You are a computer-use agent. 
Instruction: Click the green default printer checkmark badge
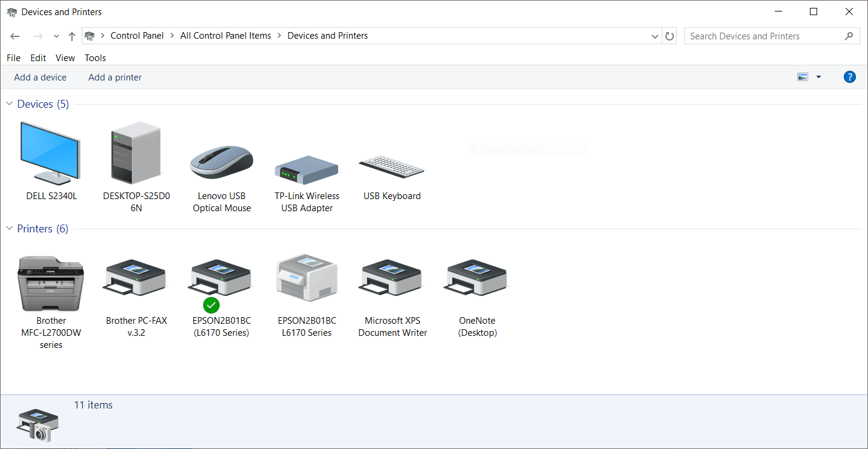click(x=212, y=305)
